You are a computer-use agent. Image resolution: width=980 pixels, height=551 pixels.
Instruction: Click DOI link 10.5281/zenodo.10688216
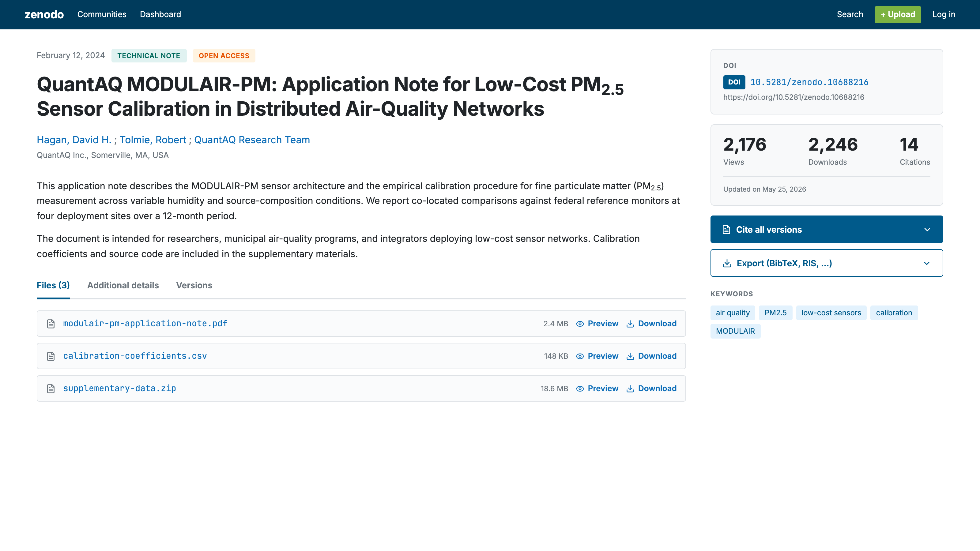tap(809, 82)
